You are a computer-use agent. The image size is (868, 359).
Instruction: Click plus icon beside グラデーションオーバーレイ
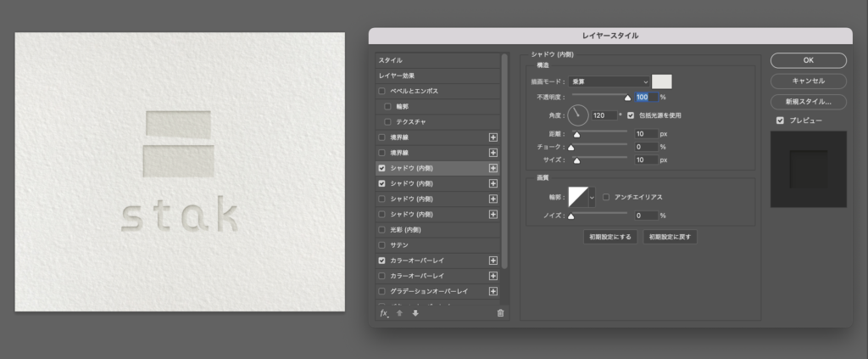[493, 291]
